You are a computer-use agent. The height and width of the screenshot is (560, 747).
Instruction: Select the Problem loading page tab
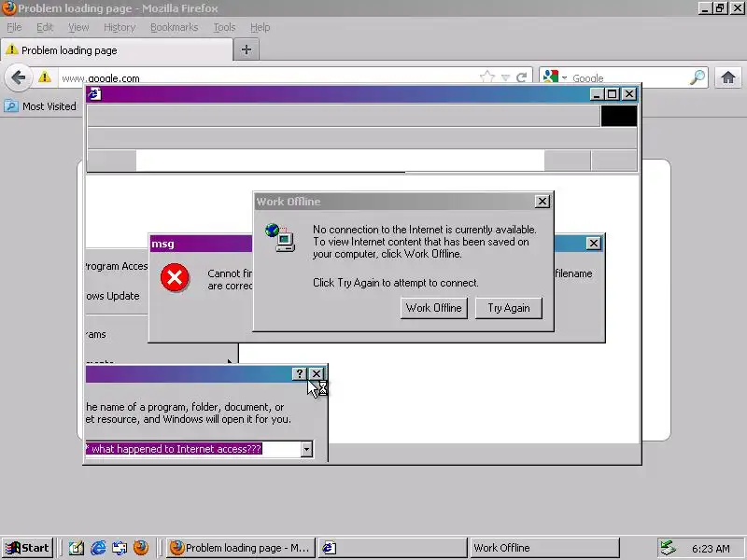pos(118,50)
